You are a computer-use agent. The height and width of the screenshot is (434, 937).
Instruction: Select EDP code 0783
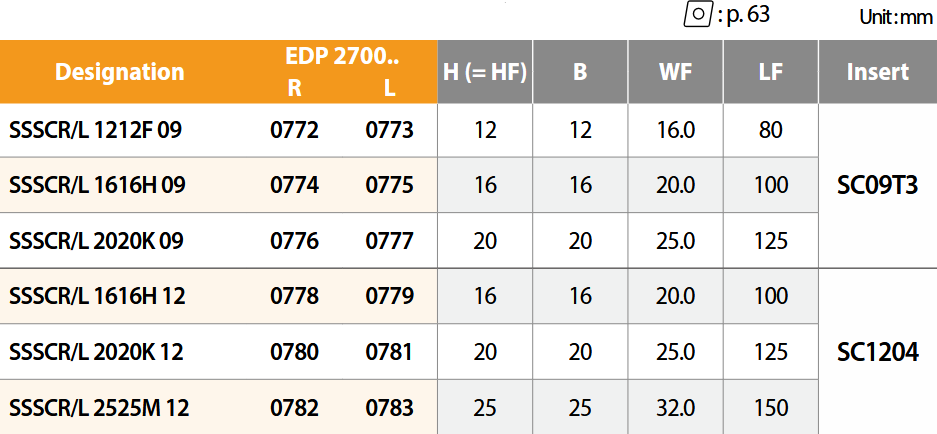tap(389, 408)
